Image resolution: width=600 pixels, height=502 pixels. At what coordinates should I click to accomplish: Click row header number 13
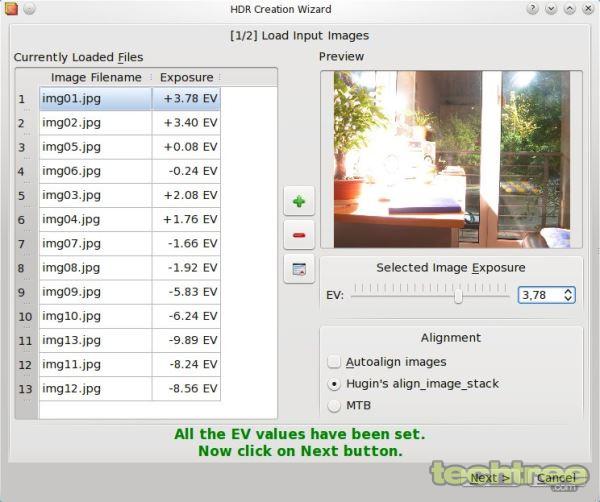(26, 389)
